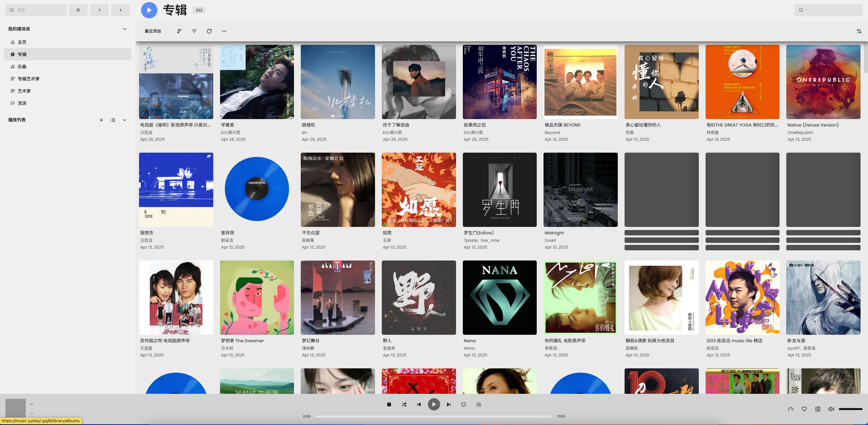Open display settings sliders icon
Image resolution: width=868 pixels, height=425 pixels.
point(859,31)
